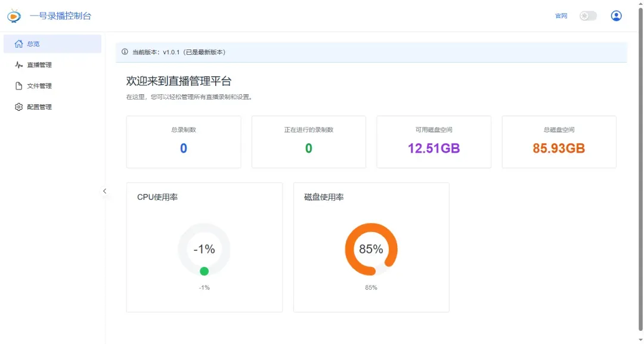Open the 总览 overview home icon
Image resolution: width=644 pixels, height=344 pixels.
tap(18, 43)
